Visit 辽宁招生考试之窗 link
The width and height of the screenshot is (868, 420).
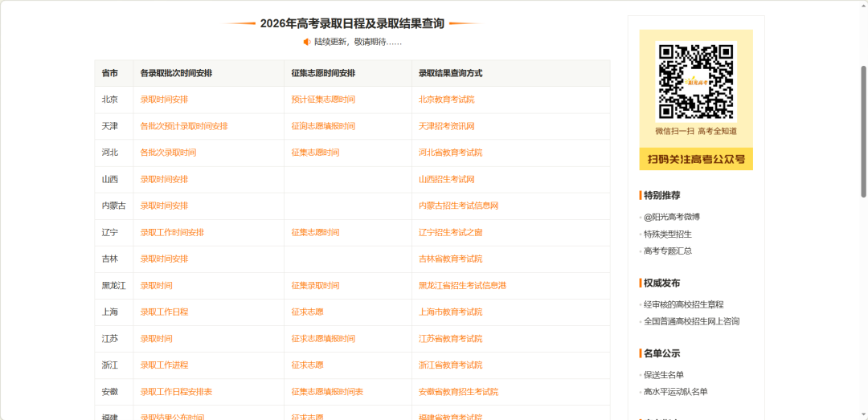click(451, 232)
